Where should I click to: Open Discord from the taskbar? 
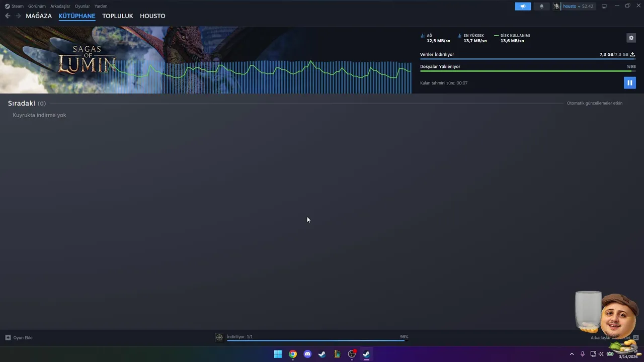click(x=307, y=354)
